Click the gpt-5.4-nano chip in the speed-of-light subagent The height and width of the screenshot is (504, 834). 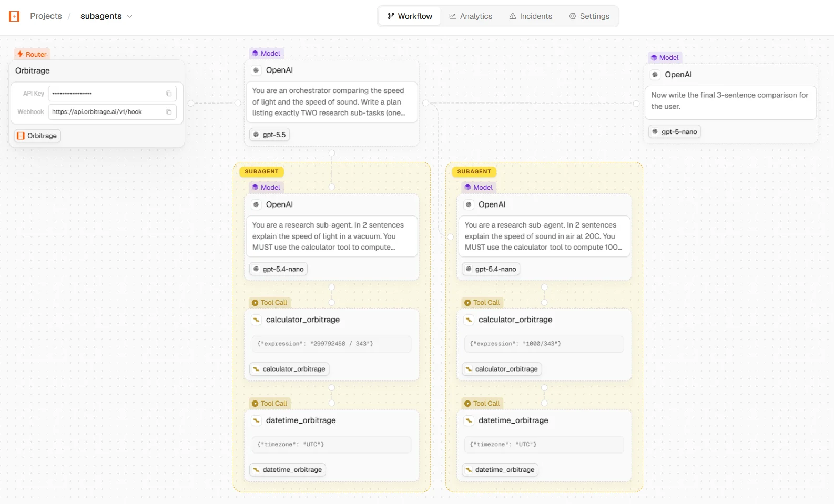tap(278, 269)
